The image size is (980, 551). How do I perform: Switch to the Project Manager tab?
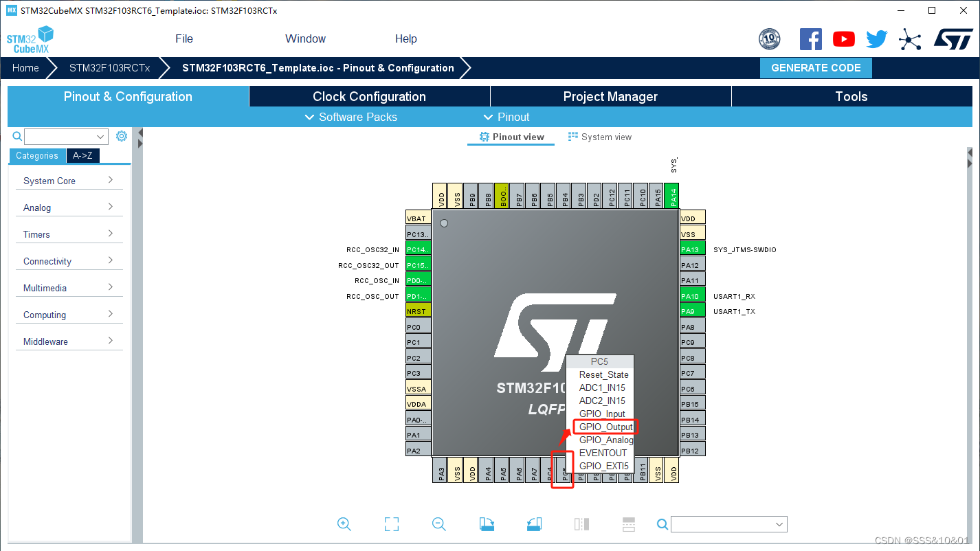(x=610, y=96)
